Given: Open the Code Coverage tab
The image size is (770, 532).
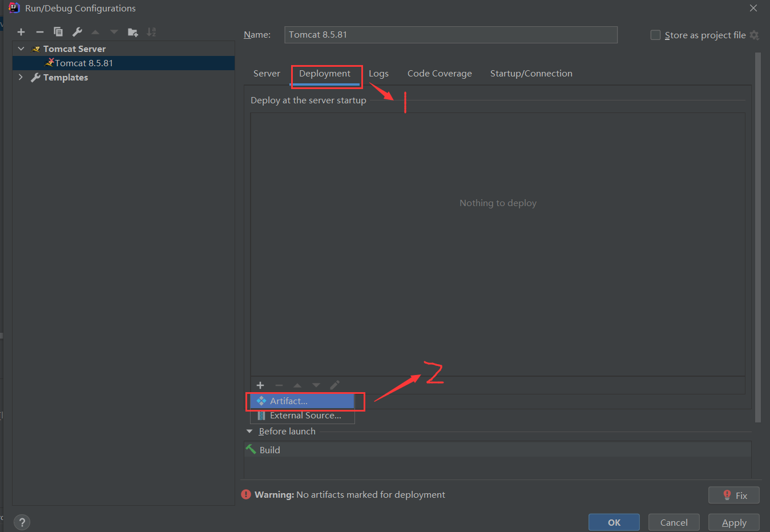Looking at the screenshot, I should click(440, 73).
